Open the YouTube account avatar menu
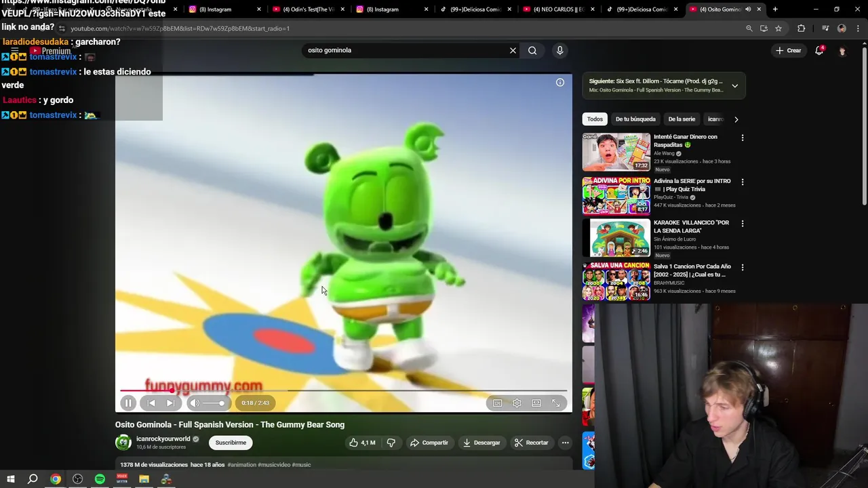The width and height of the screenshot is (868, 488). (842, 51)
